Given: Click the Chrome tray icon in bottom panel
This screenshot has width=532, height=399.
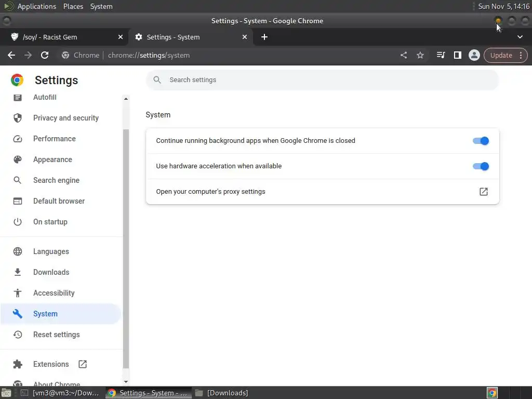Looking at the screenshot, I should [493, 393].
